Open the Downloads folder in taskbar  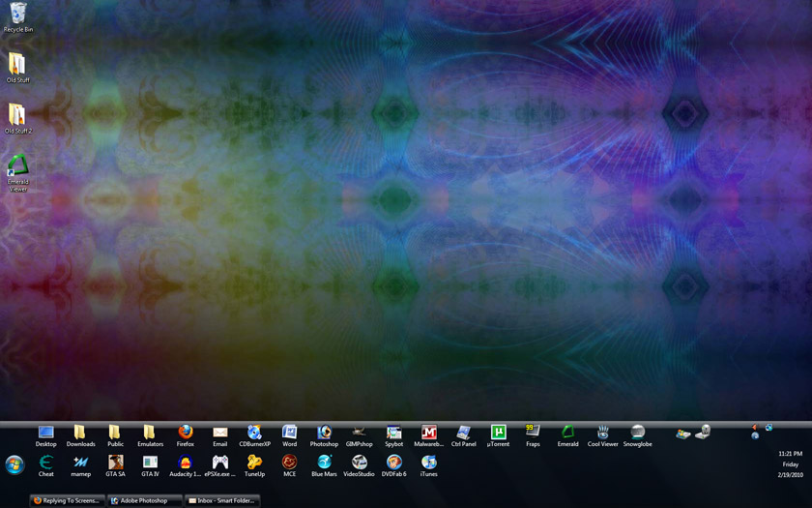[81, 436]
